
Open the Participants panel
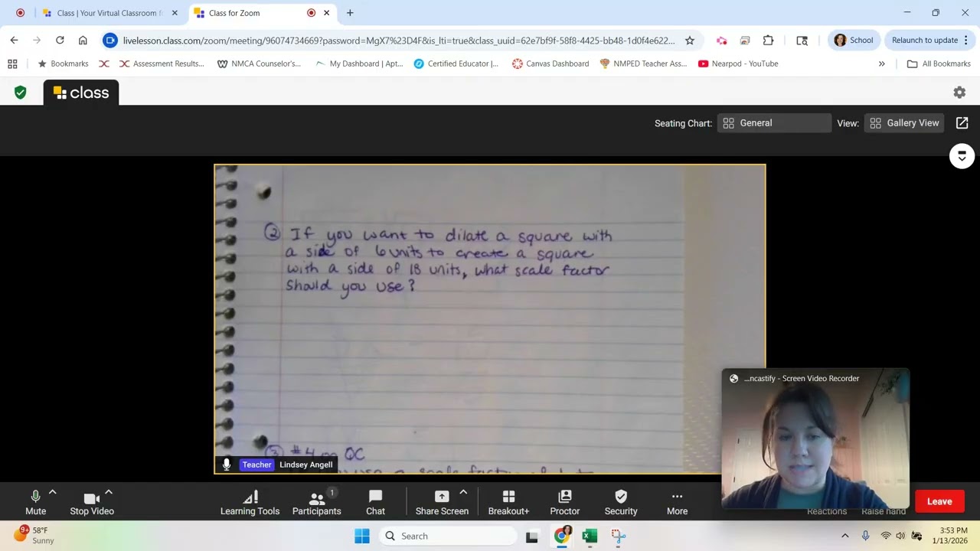click(x=316, y=503)
